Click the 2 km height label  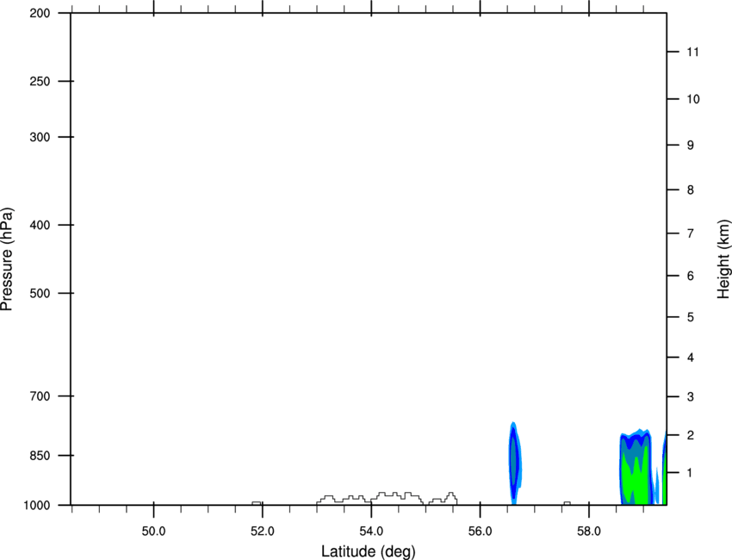691,435
